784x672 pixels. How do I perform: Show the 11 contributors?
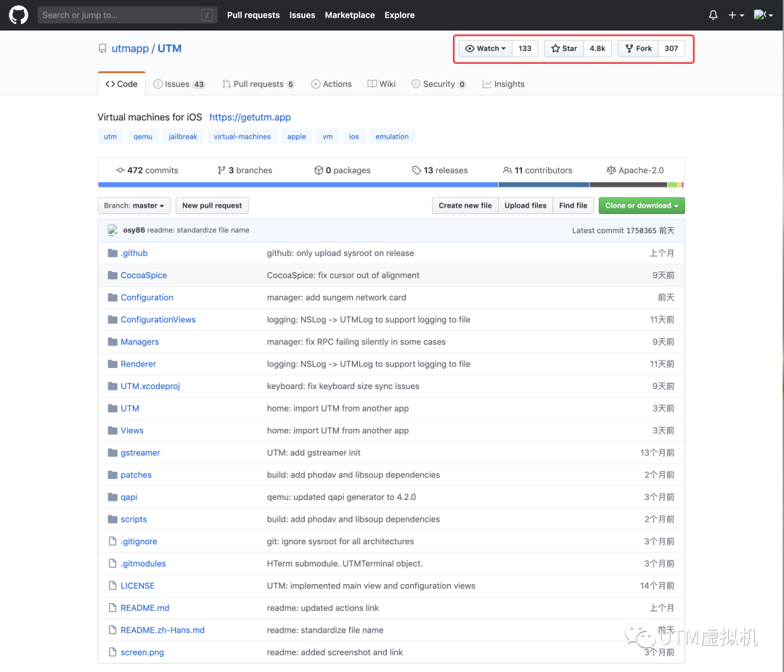click(x=537, y=171)
